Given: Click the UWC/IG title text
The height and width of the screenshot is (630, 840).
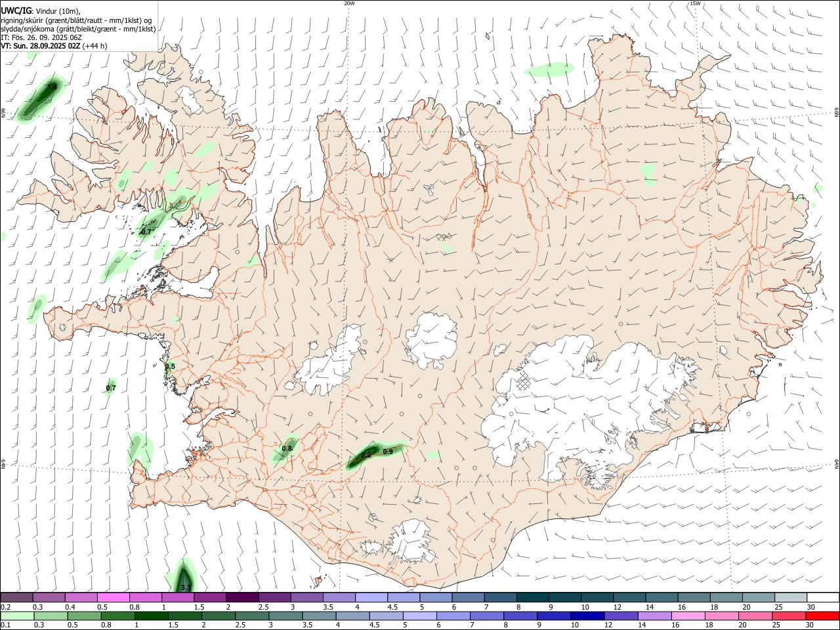Looking at the screenshot, I should [16, 11].
